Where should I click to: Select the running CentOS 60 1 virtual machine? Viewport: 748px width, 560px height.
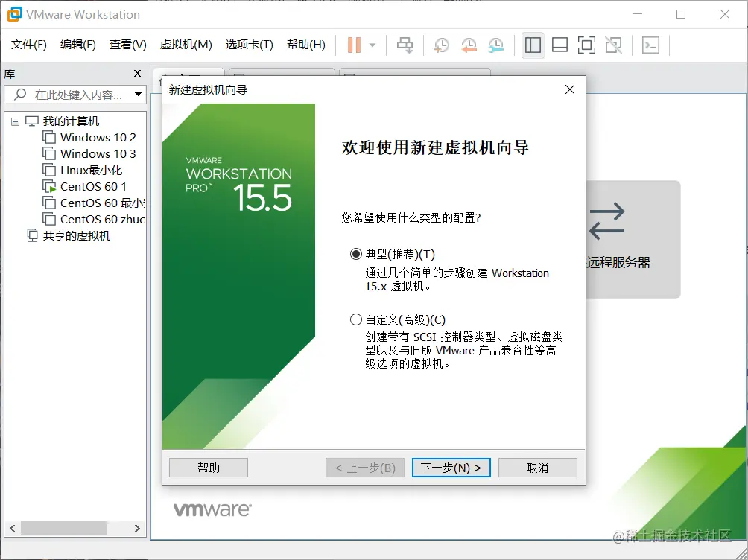(93, 186)
